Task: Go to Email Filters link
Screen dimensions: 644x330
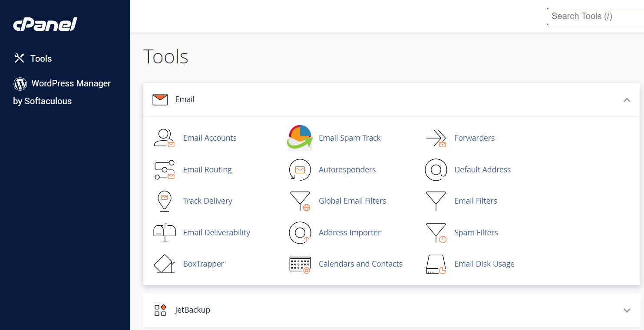Action: tap(476, 201)
